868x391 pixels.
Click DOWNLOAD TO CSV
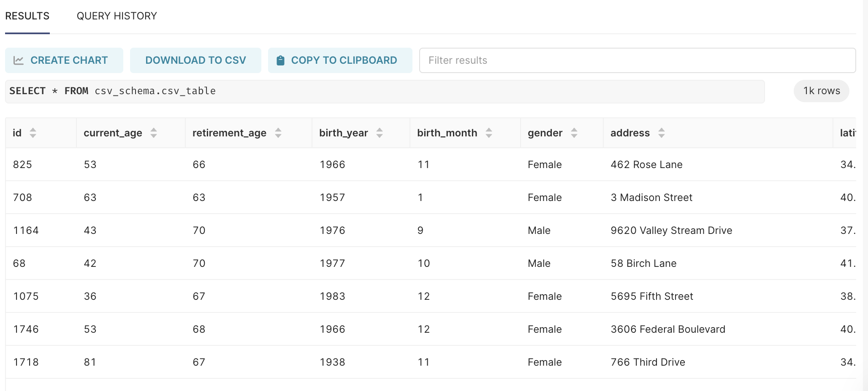point(195,60)
